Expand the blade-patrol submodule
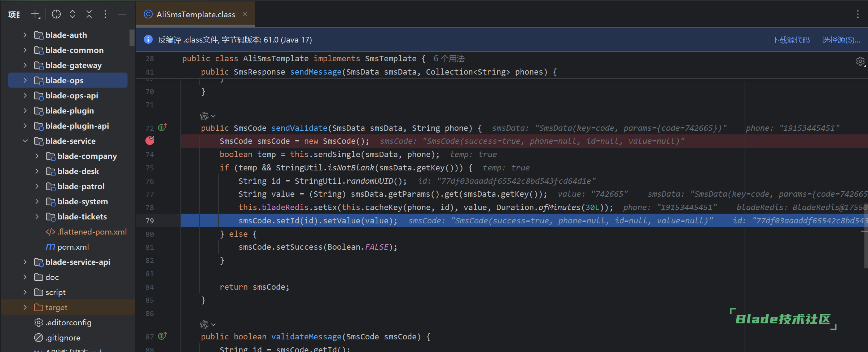This screenshot has height=352, width=868. 37,186
